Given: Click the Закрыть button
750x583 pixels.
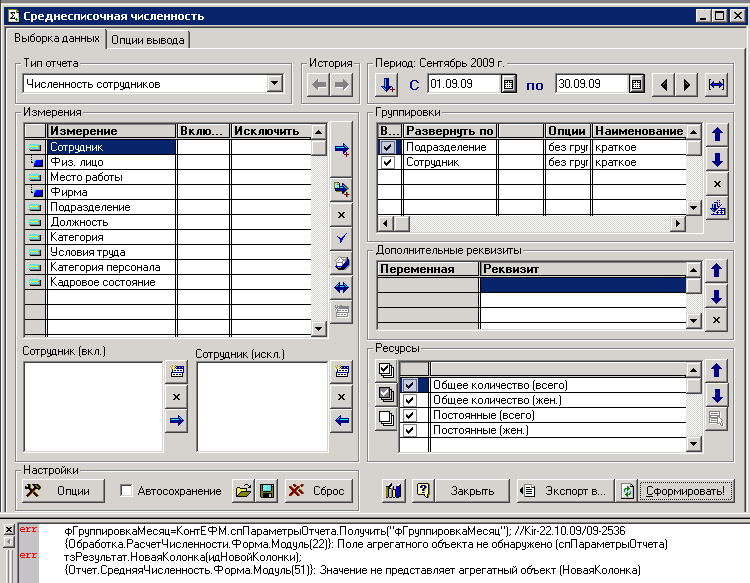Looking at the screenshot, I should point(472,491).
